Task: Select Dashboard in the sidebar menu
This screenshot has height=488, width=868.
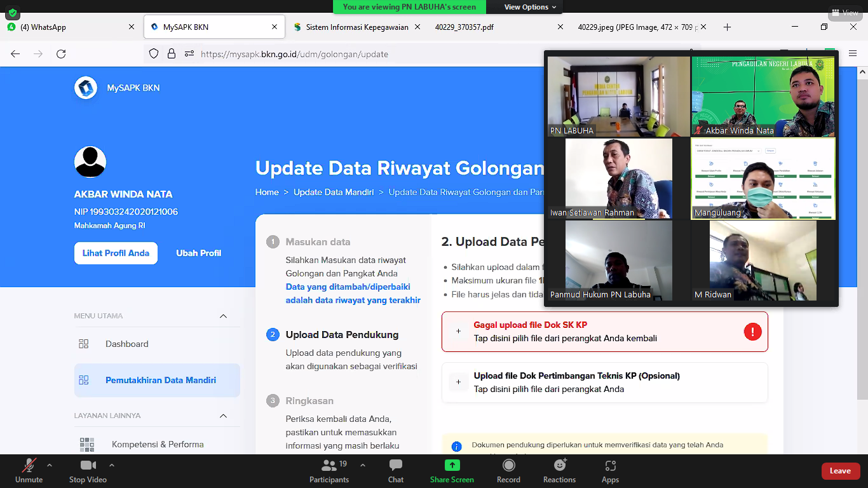Action: 126,344
